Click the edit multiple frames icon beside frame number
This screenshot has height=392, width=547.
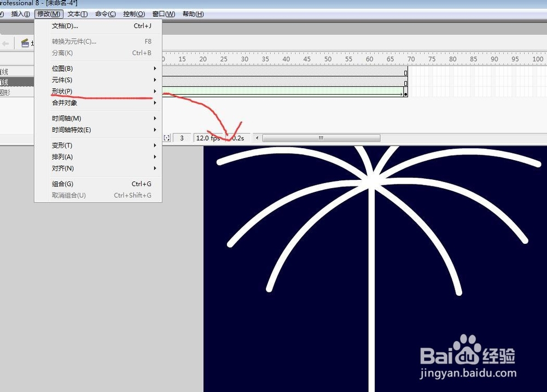click(x=167, y=138)
